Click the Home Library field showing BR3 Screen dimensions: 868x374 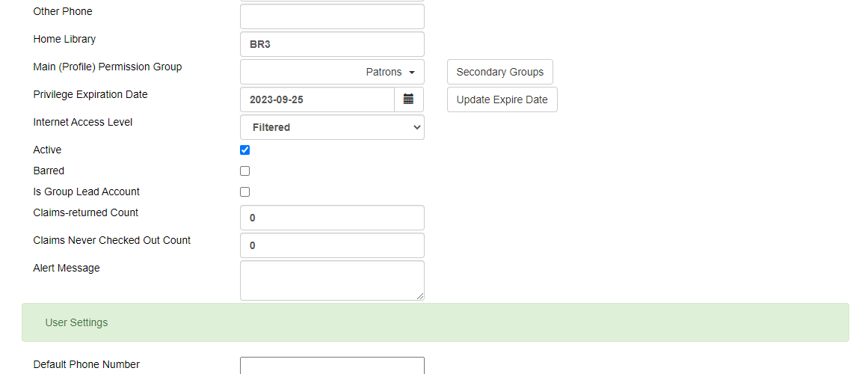[332, 44]
